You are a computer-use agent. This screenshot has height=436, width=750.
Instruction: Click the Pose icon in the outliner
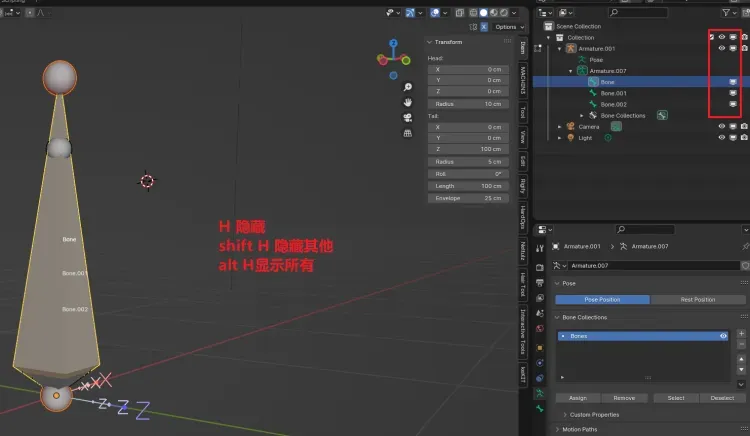coord(582,60)
